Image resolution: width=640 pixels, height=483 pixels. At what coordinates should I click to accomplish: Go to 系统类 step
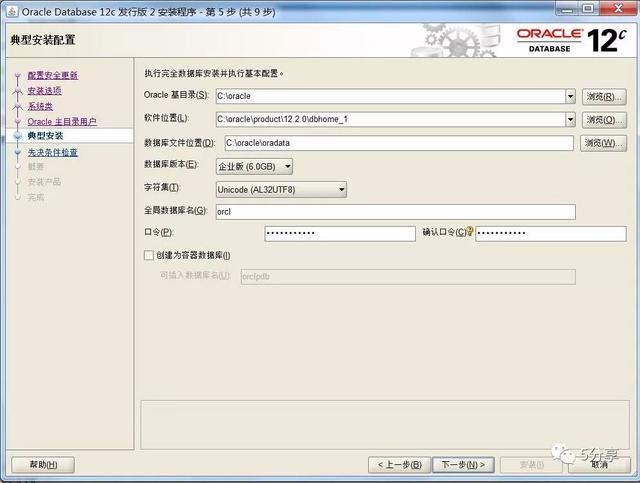(40, 106)
